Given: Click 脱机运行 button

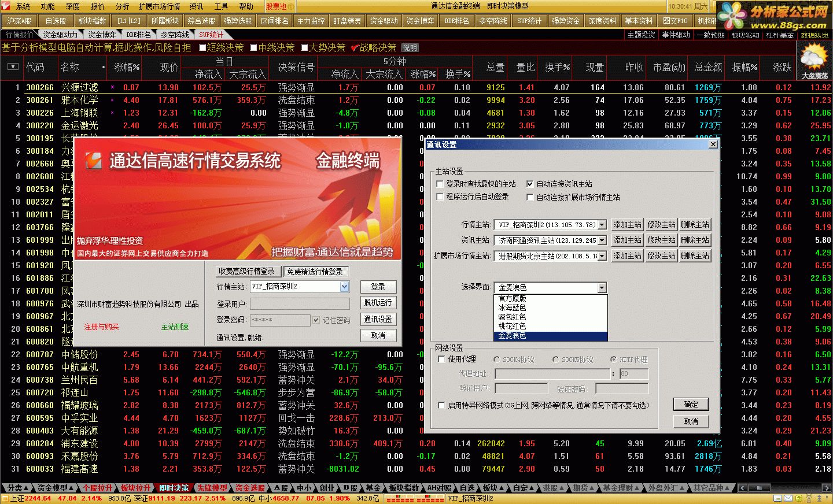Looking at the screenshot, I should coord(378,303).
